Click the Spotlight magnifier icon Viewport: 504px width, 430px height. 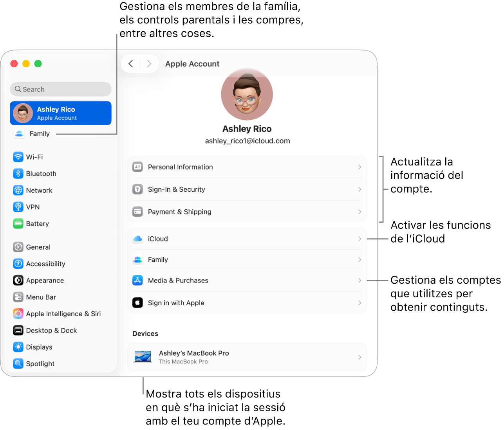click(18, 363)
